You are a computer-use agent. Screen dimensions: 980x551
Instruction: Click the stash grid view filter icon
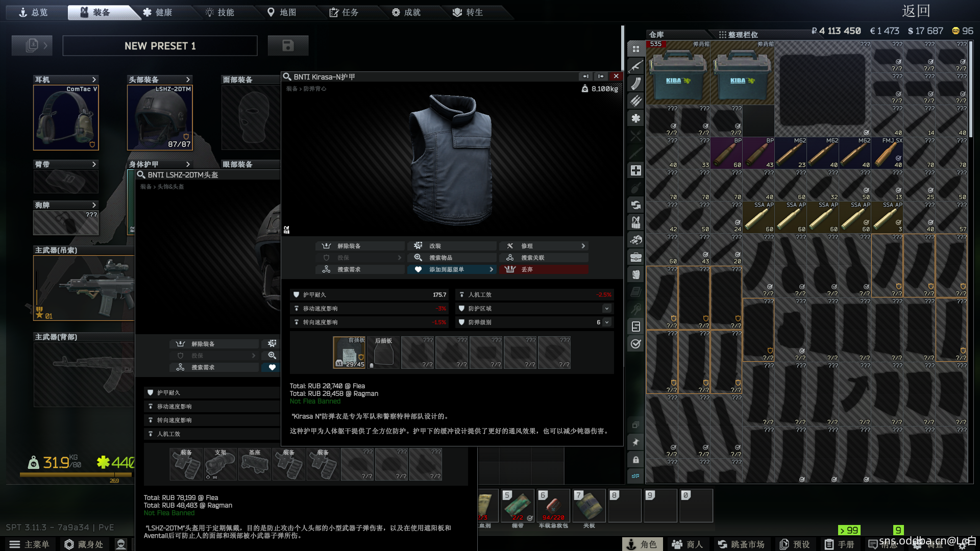tap(635, 49)
